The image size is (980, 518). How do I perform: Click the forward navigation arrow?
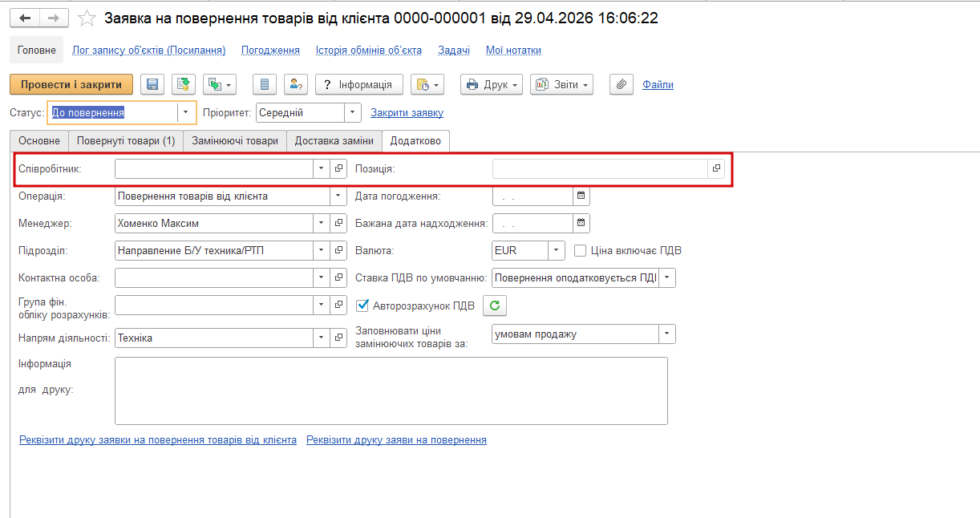click(54, 18)
